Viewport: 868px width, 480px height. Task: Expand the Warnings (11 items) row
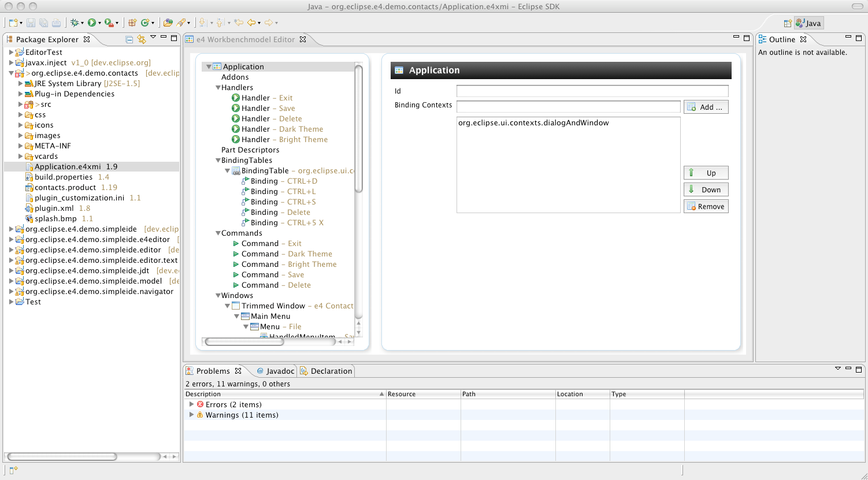191,415
